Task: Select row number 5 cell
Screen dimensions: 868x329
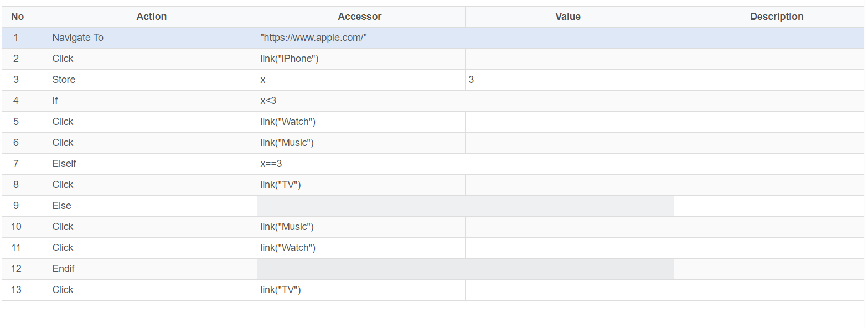Action: pos(15,122)
